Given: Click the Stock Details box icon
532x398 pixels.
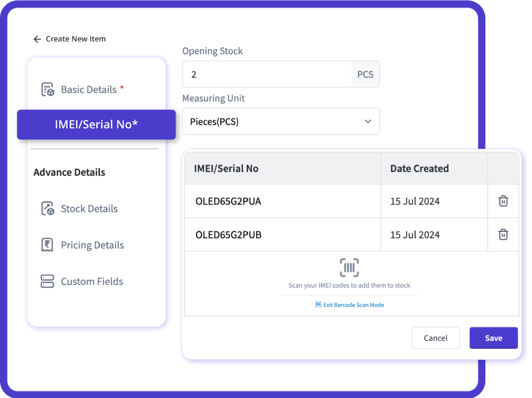Looking at the screenshot, I should (x=47, y=208).
